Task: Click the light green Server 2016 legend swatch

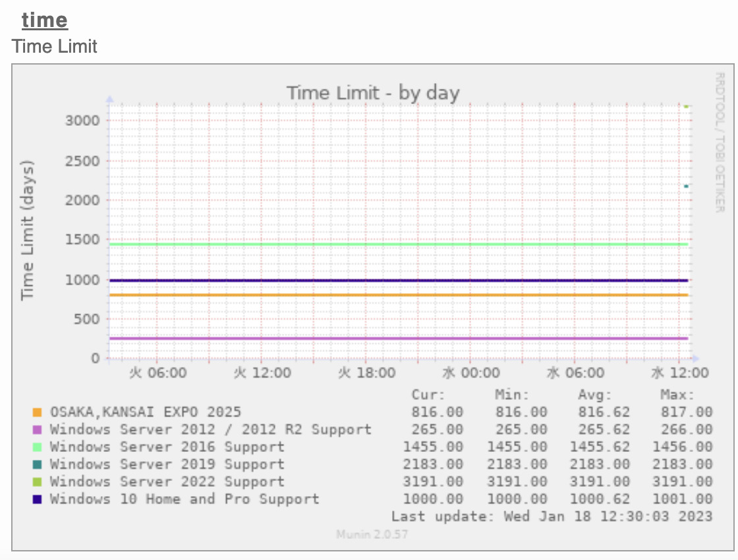Action: (x=37, y=447)
